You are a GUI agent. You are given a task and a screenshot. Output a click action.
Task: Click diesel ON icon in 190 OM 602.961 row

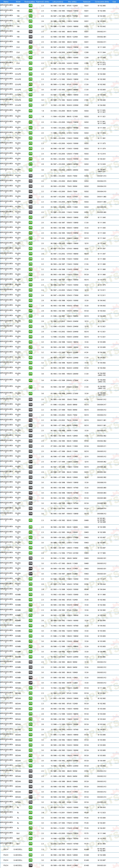pos(31,37)
